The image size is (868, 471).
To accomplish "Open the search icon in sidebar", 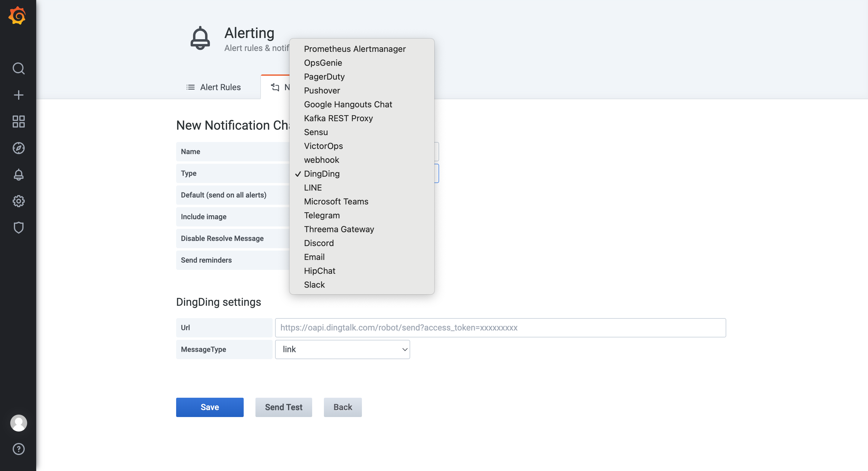I will pos(18,68).
